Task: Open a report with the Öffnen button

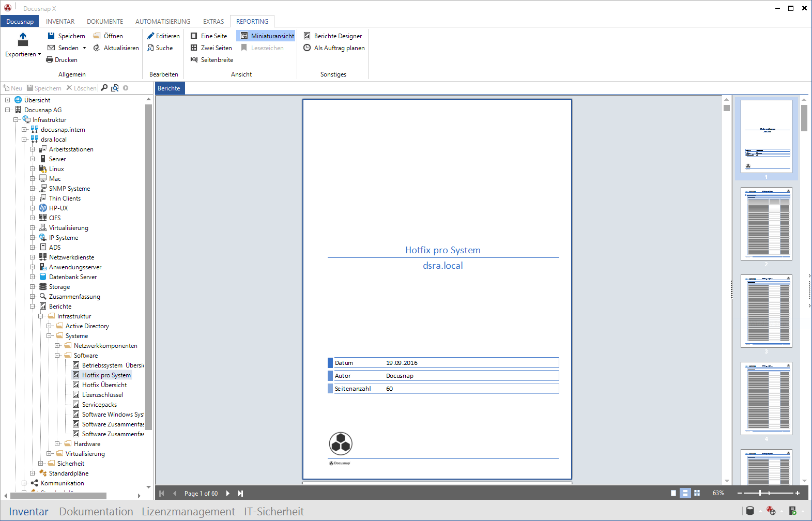Action: [108, 36]
